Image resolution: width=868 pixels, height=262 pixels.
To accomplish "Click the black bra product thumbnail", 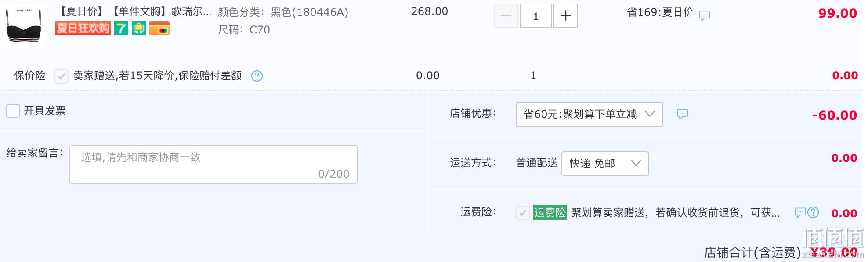I will pyautogui.click(x=24, y=25).
